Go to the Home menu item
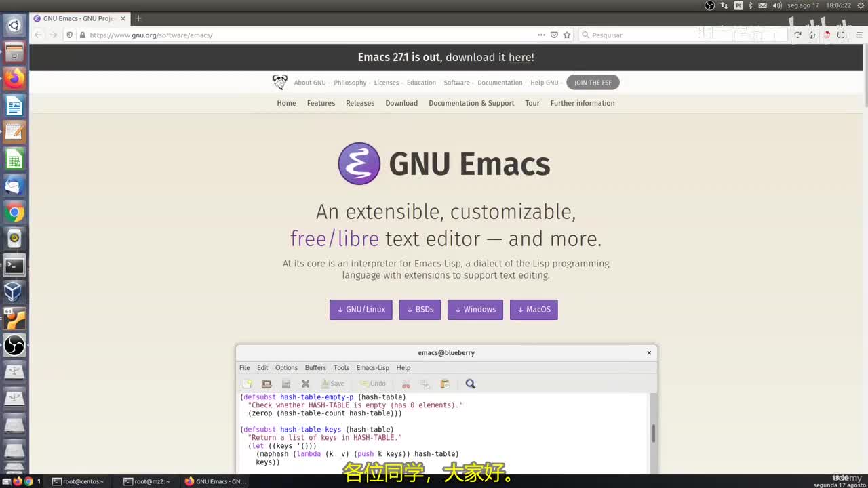This screenshot has width=868, height=488. point(286,103)
